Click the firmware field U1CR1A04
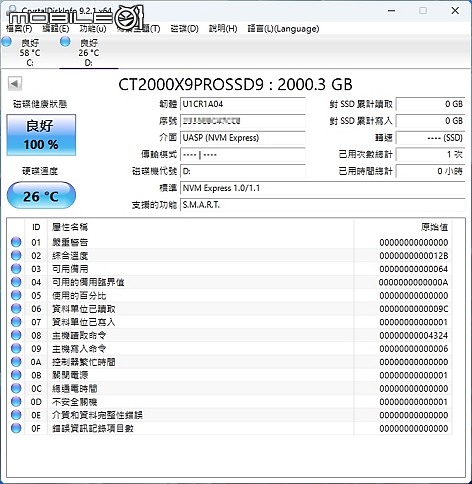472x484 pixels. (x=243, y=104)
